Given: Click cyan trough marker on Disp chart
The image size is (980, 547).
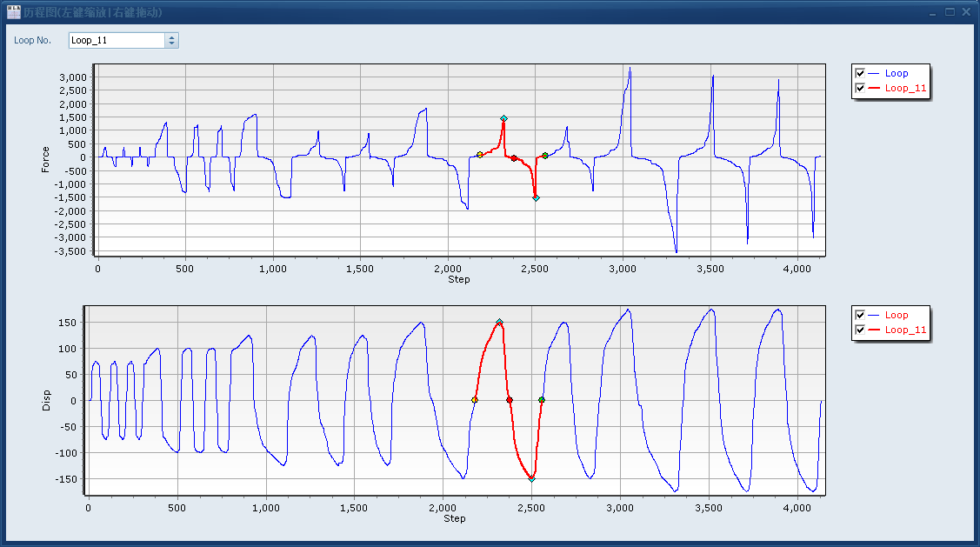Looking at the screenshot, I should [x=531, y=478].
